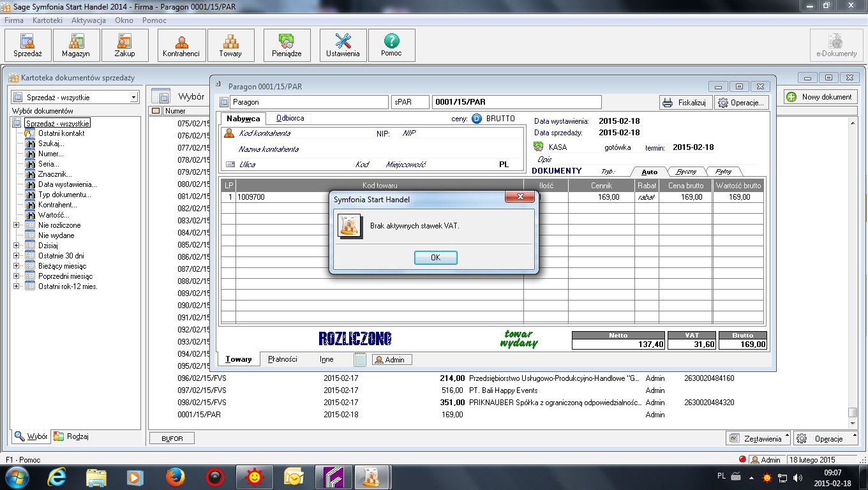Switch to the Odbiorca tab
868x490 pixels.
pyautogui.click(x=290, y=118)
